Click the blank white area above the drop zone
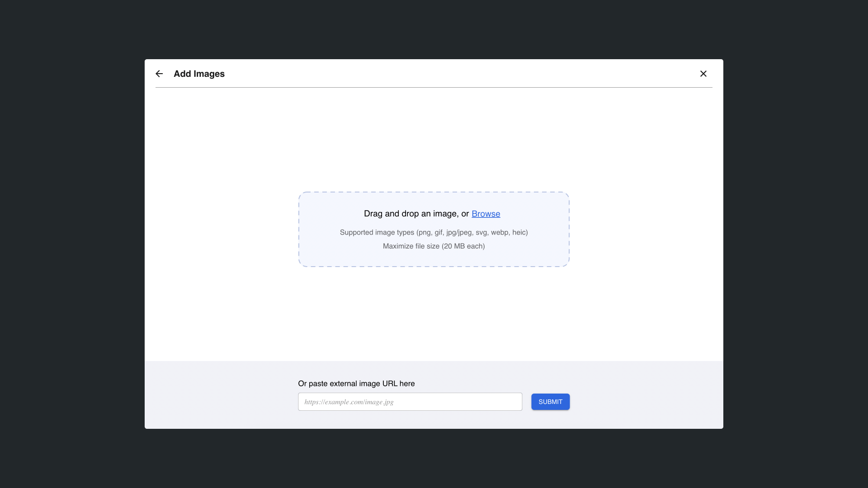868x488 pixels. 434,140
